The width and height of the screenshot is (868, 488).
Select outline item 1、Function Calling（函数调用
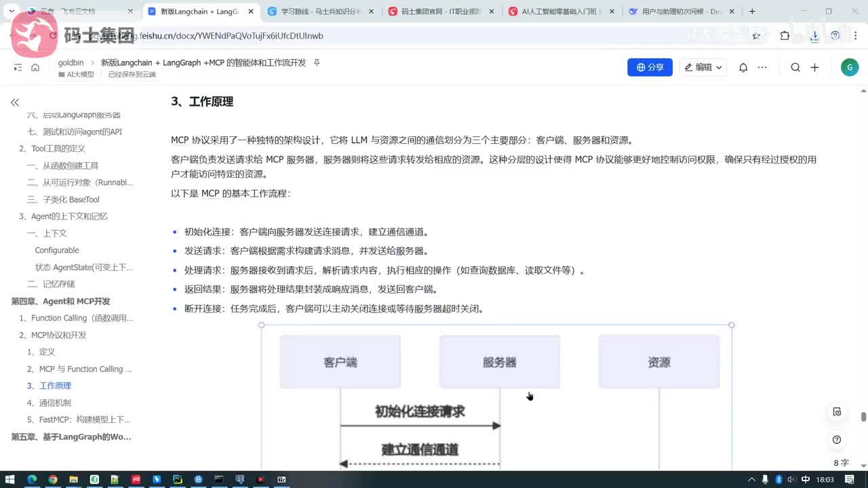tap(76, 318)
